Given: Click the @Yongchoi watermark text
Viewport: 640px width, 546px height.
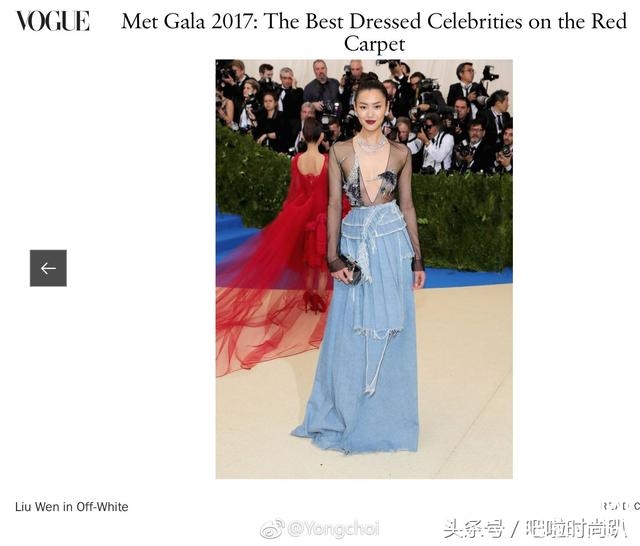Looking at the screenshot, I should [333, 529].
